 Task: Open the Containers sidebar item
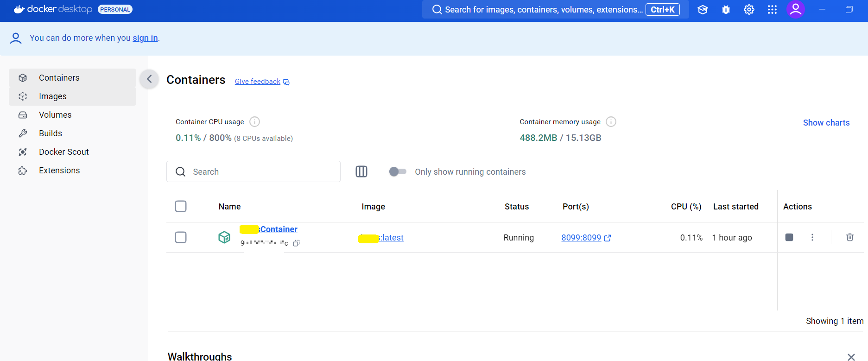[72, 78]
